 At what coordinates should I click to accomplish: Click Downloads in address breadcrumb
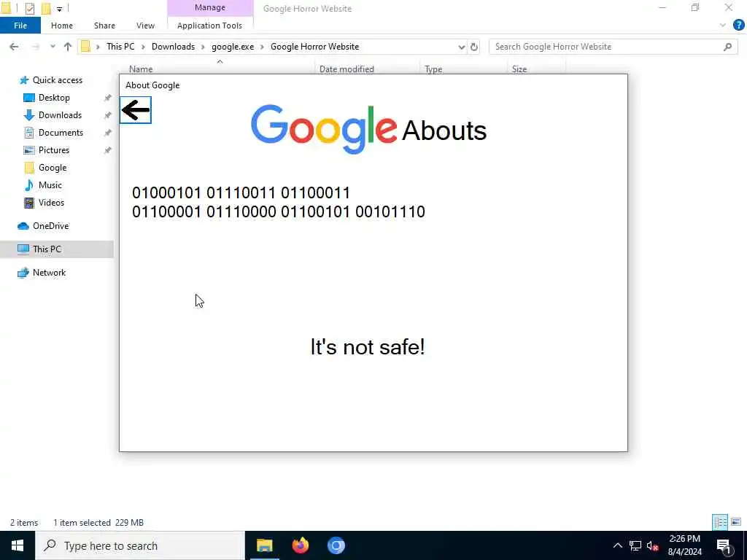pyautogui.click(x=173, y=47)
